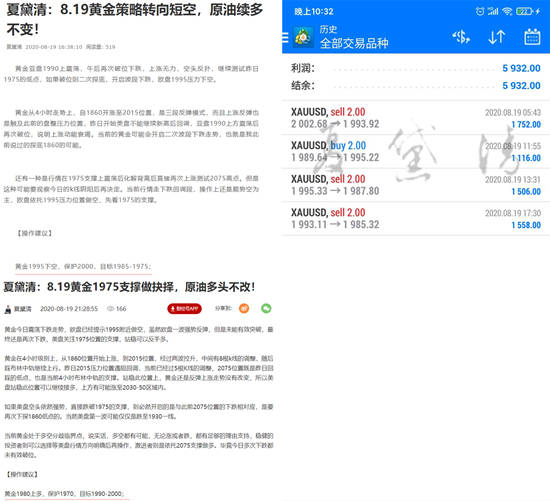Tap the price range 1 993.11 → 1 985.32
Image resolution: width=550 pixels, height=501 pixels.
(x=335, y=225)
